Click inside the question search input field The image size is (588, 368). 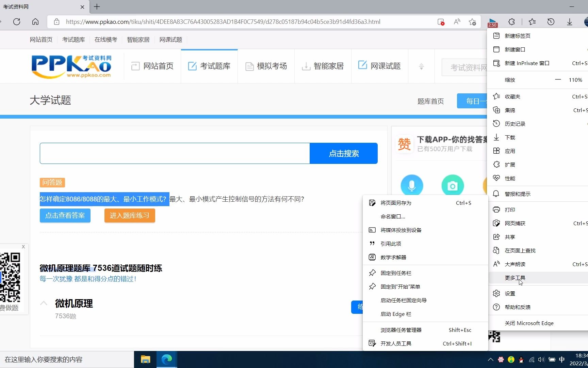click(x=174, y=153)
